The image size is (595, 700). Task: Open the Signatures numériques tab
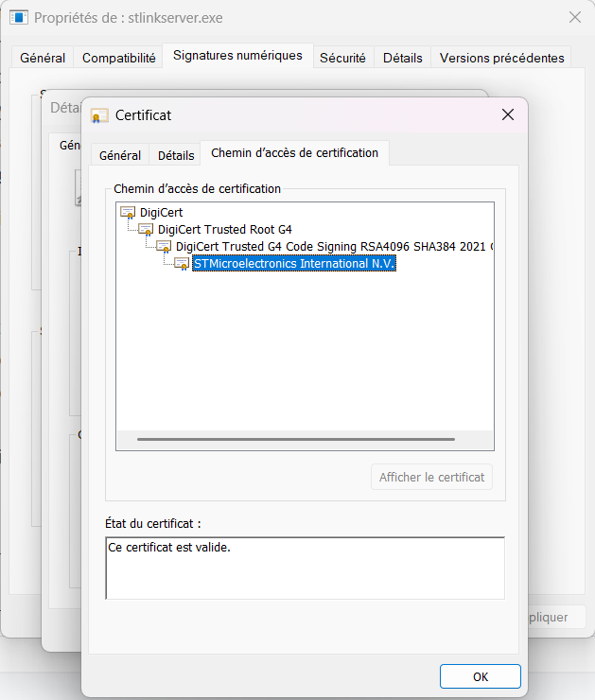238,56
